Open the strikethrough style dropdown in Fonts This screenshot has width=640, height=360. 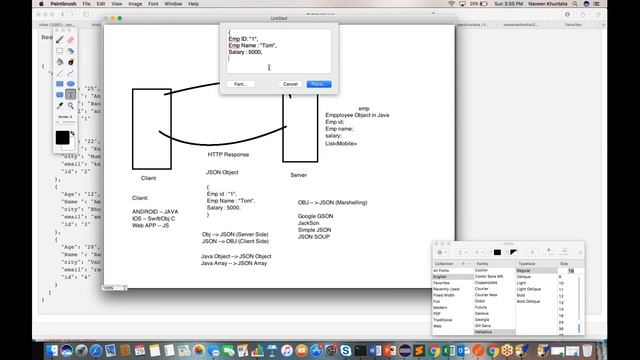pyautogui.click(x=479, y=253)
